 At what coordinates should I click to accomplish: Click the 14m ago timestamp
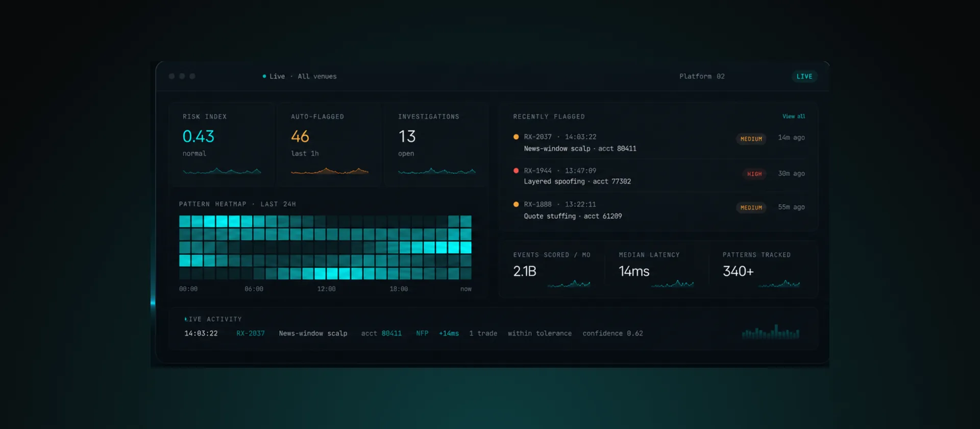coord(791,137)
